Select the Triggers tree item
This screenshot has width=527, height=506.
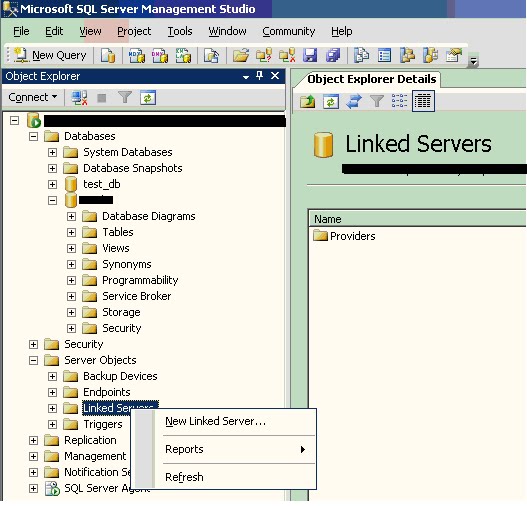103,424
